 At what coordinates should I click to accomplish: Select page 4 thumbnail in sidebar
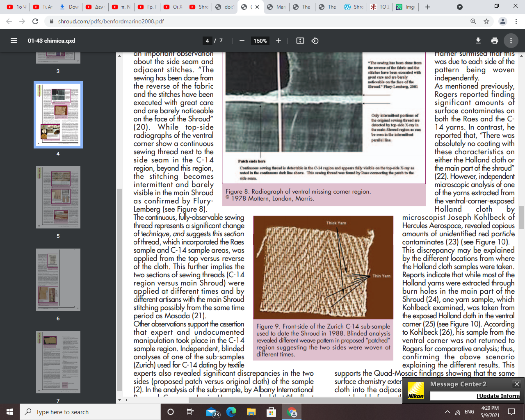point(58,115)
